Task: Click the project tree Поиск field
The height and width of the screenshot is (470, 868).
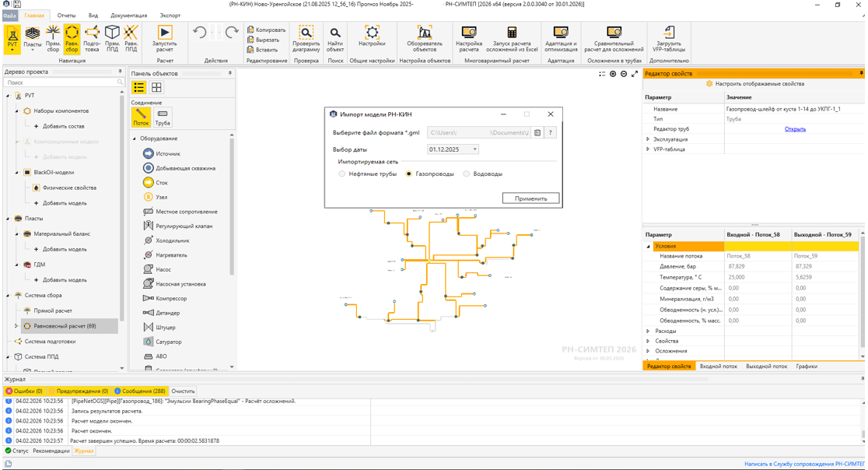Action: tap(64, 82)
